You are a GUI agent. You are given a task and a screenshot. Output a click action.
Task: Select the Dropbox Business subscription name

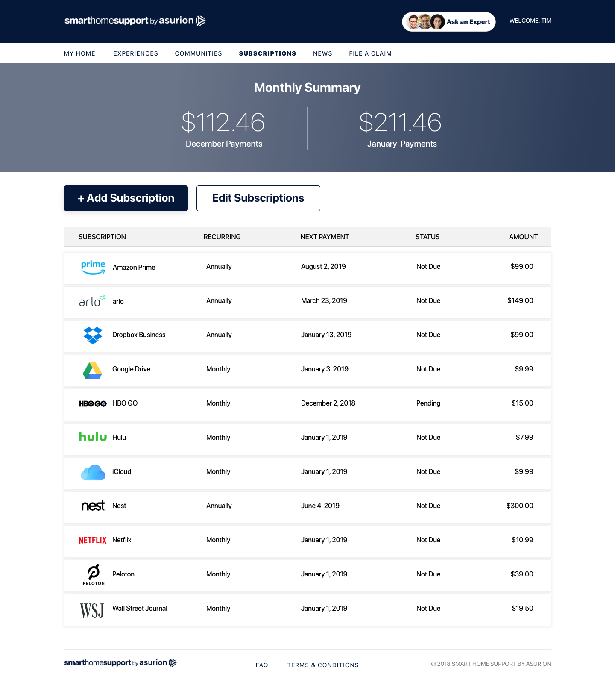139,335
